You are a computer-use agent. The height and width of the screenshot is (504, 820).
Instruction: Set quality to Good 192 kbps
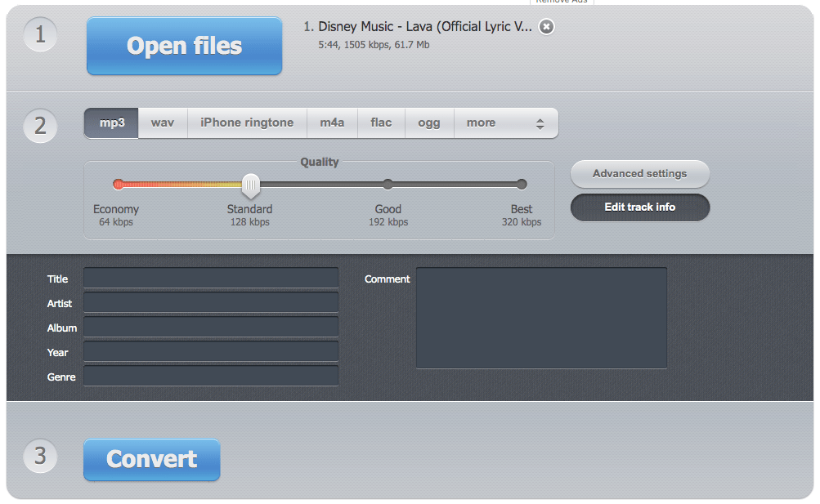coord(388,185)
